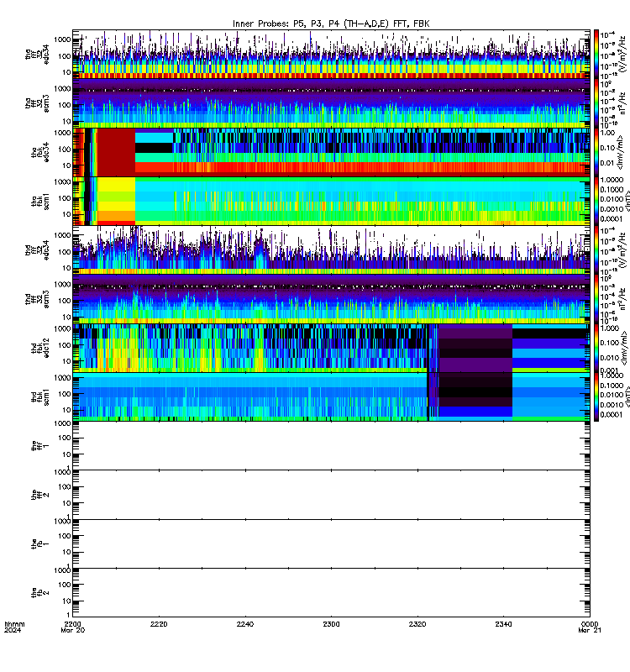Click the <|mV/m|> unit label beside tha fbk edc34
Viewport: 630px width, 672px height.
(622, 153)
